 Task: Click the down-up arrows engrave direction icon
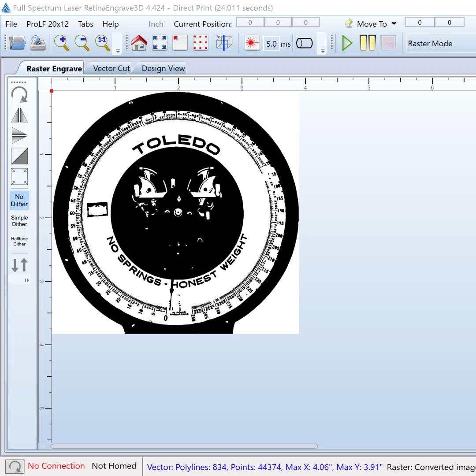19,265
